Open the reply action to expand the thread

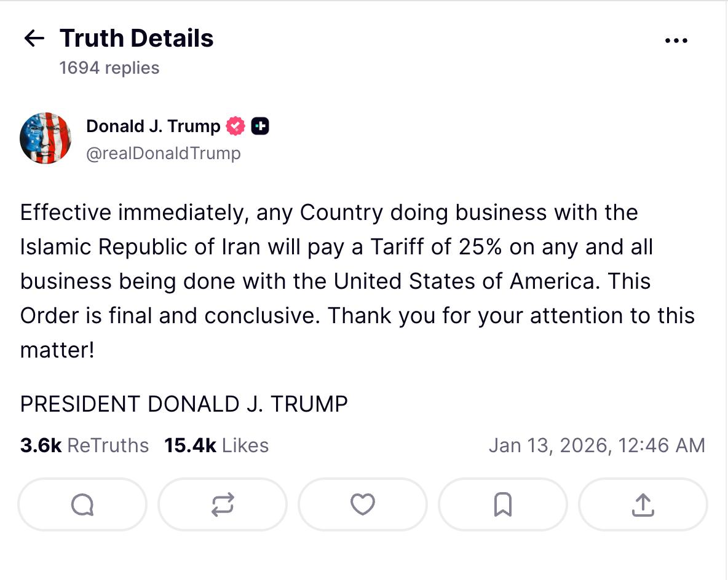[82, 504]
